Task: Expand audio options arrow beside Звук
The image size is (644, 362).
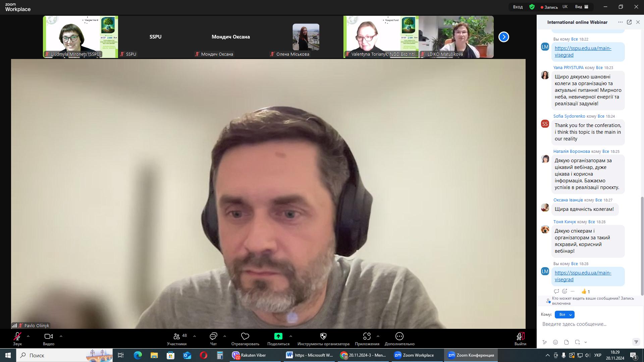Action: pos(28,336)
